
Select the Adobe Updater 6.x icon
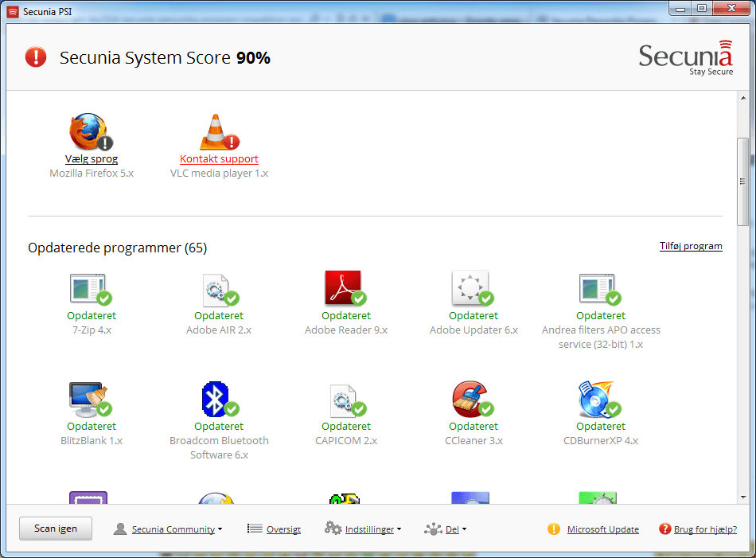tap(471, 288)
